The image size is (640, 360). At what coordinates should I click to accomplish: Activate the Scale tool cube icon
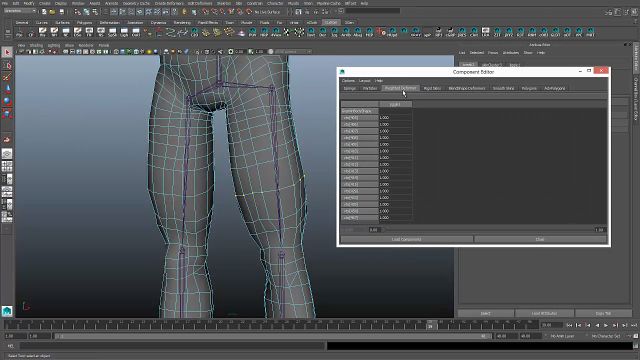[7, 113]
